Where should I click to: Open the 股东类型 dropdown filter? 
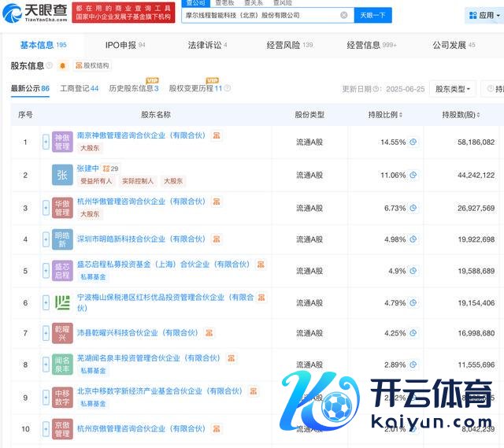click(x=454, y=89)
